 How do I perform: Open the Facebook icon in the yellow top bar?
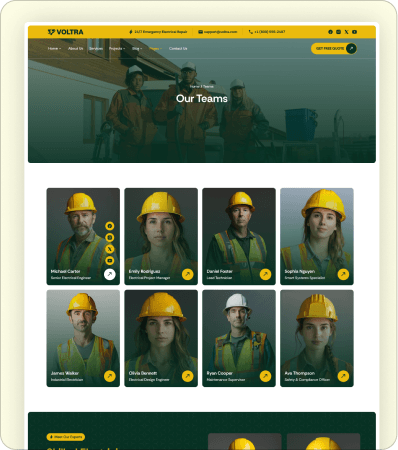pos(330,32)
